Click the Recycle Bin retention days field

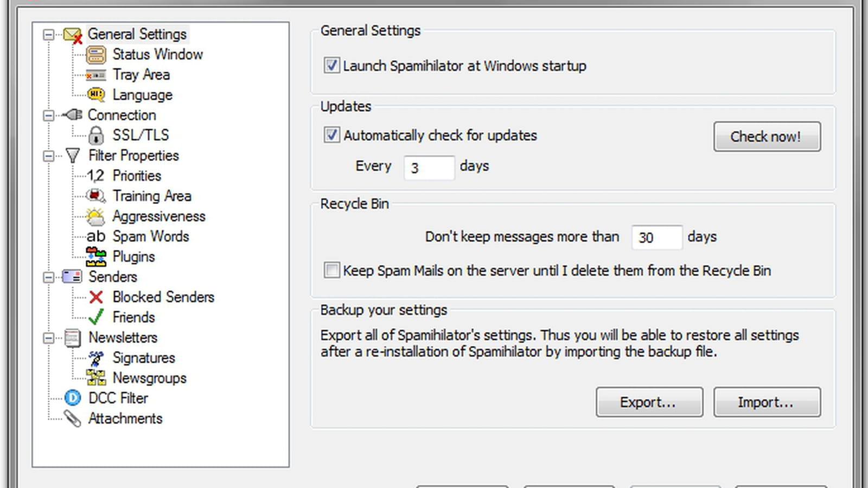pyautogui.click(x=656, y=237)
